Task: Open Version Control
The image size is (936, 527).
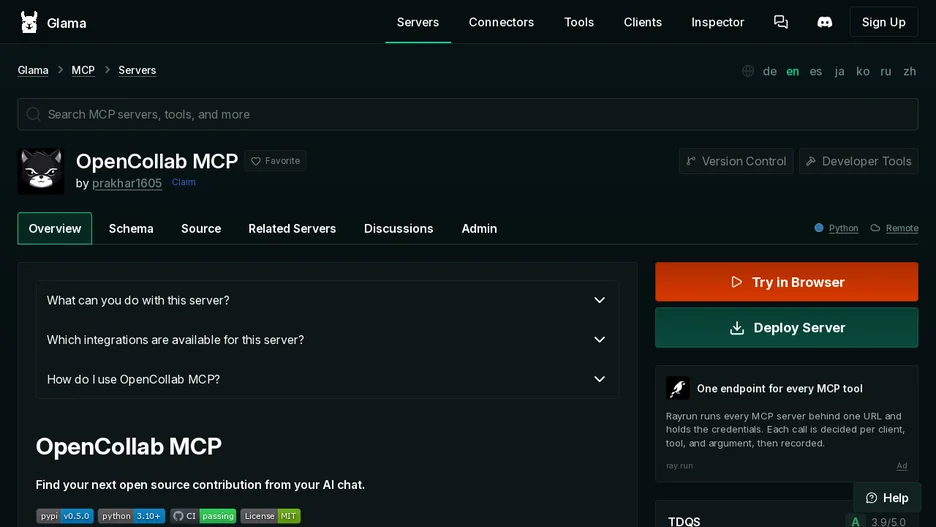Action: pos(736,161)
